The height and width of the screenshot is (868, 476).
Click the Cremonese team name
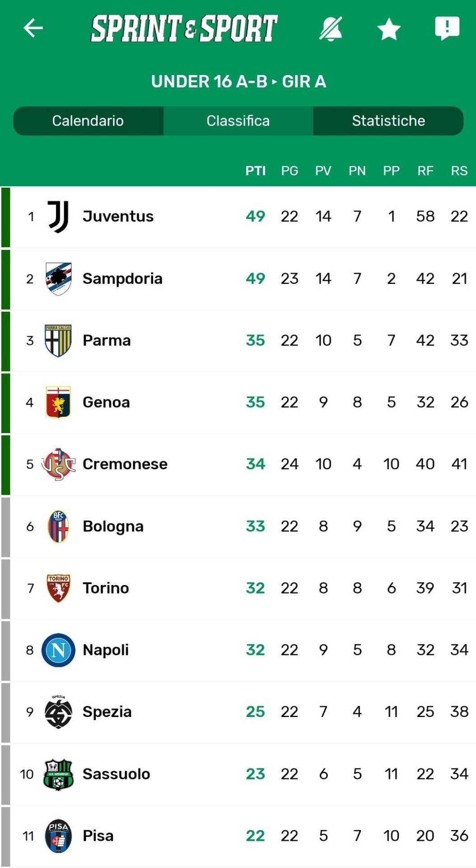pyautogui.click(x=125, y=464)
